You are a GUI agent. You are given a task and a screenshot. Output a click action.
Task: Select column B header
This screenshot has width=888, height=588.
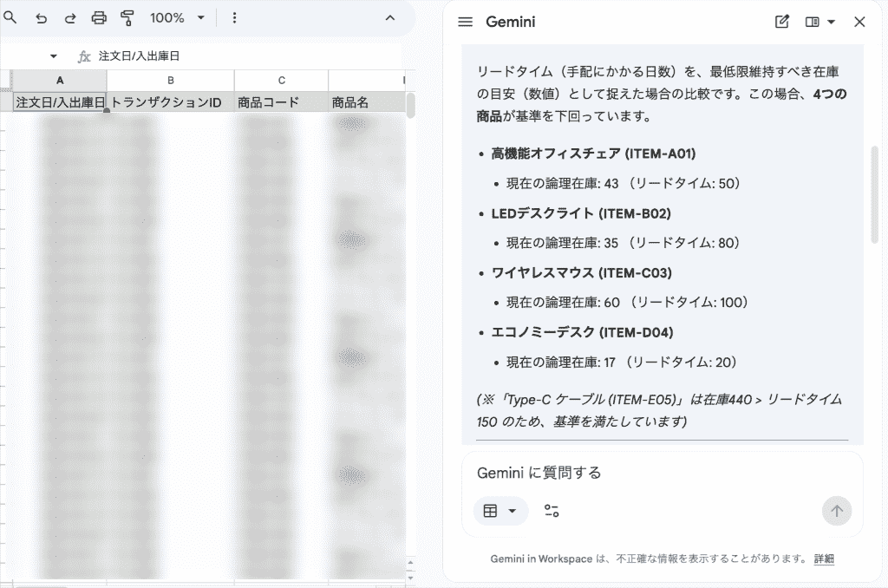pyautogui.click(x=171, y=81)
